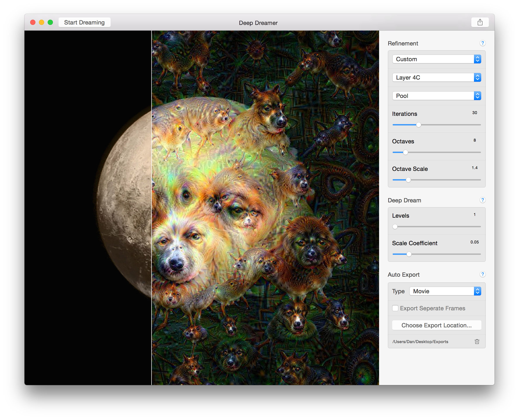Enable Export Seperate Frames checkbox
519x420 pixels.
click(x=395, y=308)
